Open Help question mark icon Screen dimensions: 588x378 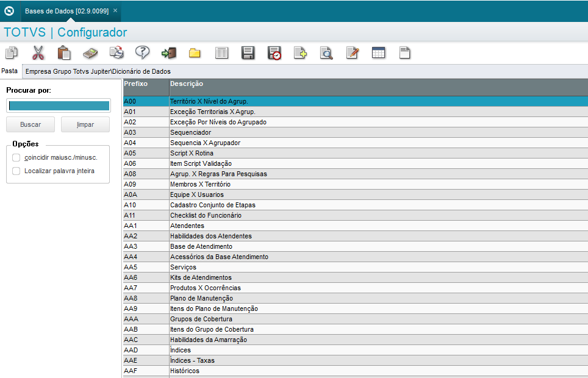[143, 52]
